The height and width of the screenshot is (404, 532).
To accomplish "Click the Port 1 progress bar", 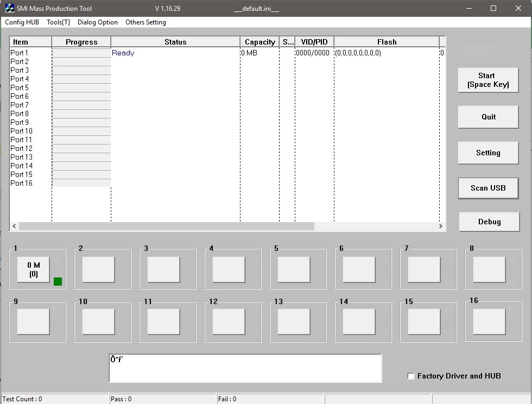I will click(x=81, y=53).
